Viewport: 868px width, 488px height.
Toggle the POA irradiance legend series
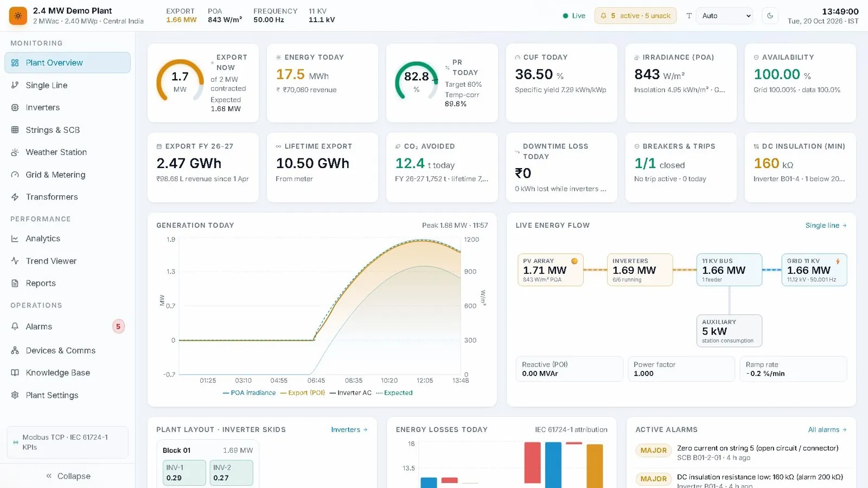[250, 393]
